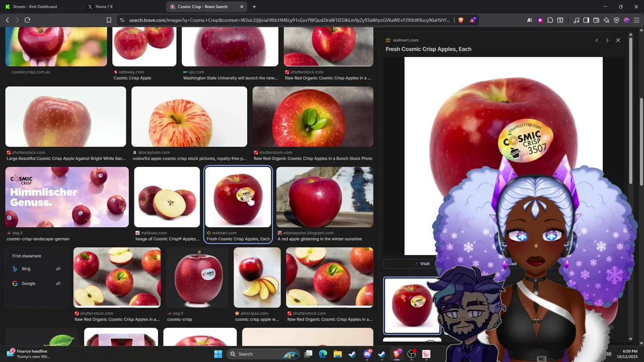Open Discord from taskbar

[367, 354]
